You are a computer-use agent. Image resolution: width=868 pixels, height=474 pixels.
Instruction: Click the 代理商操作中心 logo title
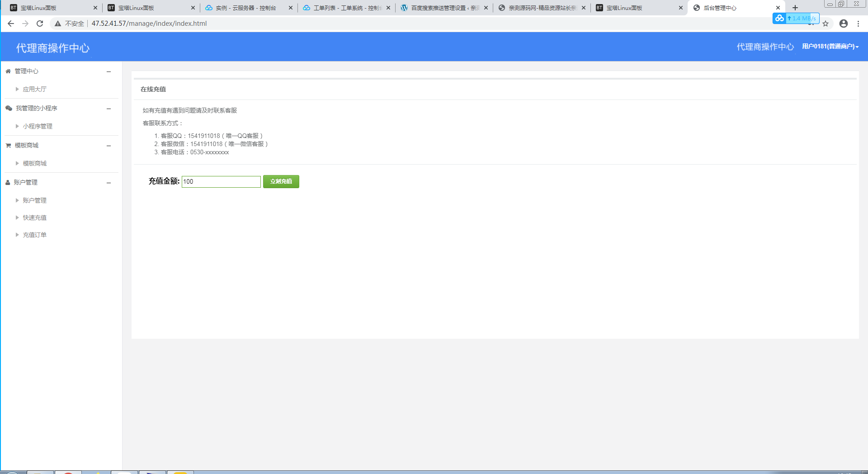53,48
